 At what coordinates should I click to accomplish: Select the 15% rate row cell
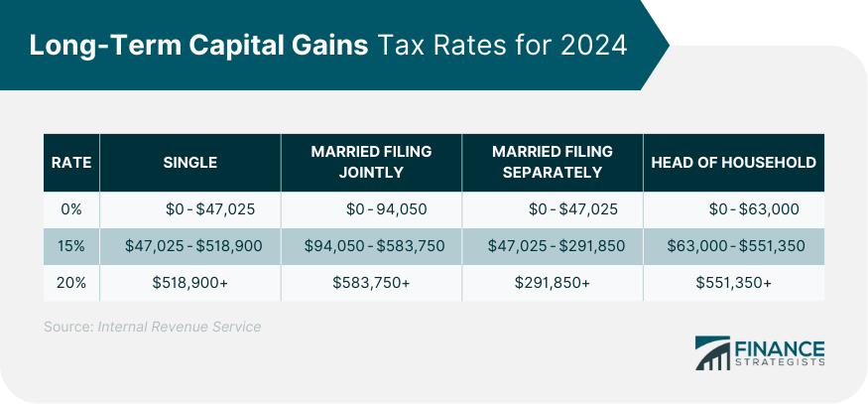point(71,245)
